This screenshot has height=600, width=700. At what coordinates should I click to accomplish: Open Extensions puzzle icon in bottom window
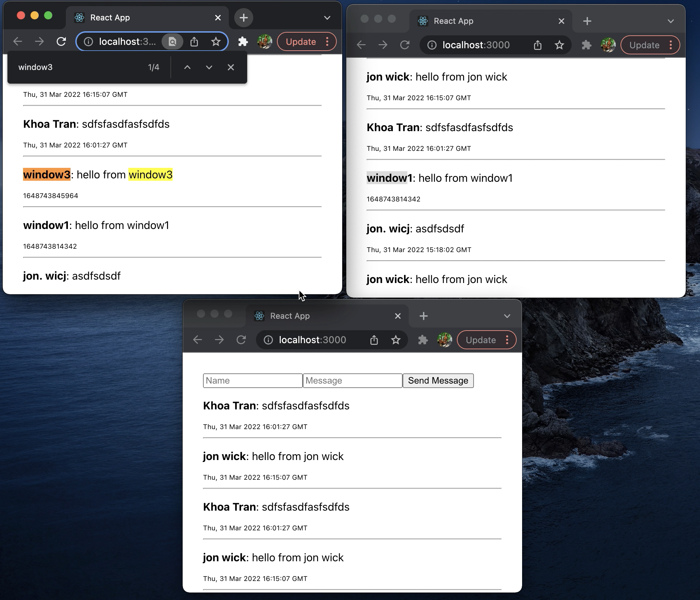click(x=423, y=340)
